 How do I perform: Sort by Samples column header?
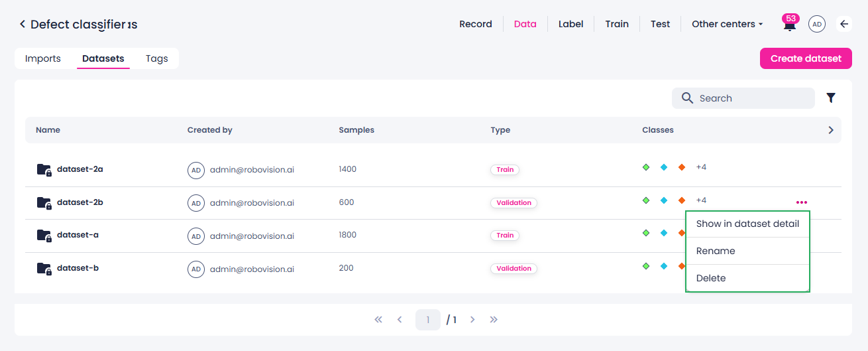tap(356, 130)
